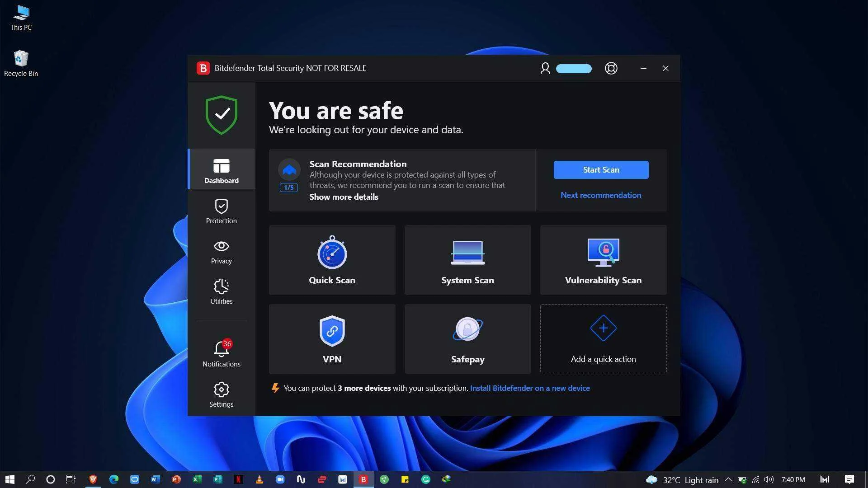Click the green shield status icon

(222, 115)
